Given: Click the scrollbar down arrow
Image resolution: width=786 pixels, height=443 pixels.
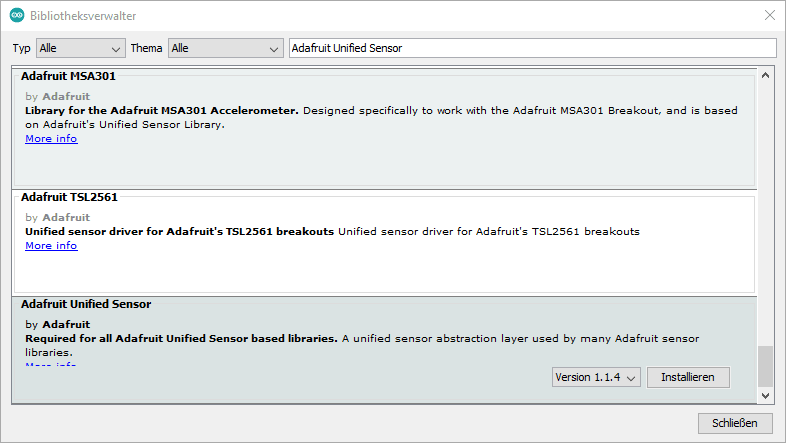Looking at the screenshot, I should click(766, 396).
